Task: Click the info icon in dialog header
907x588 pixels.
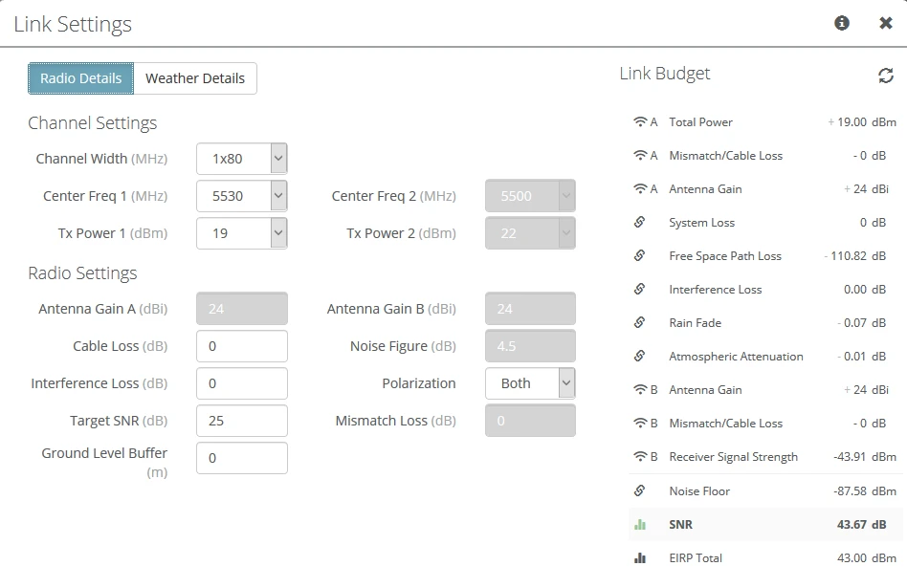Action: [x=842, y=23]
